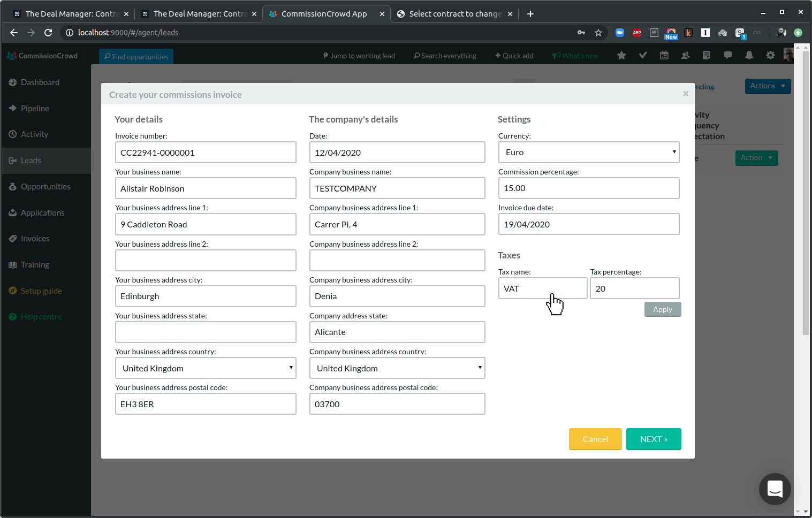Apply the tax settings with the Apply button
This screenshot has height=518, width=812.
[662, 309]
